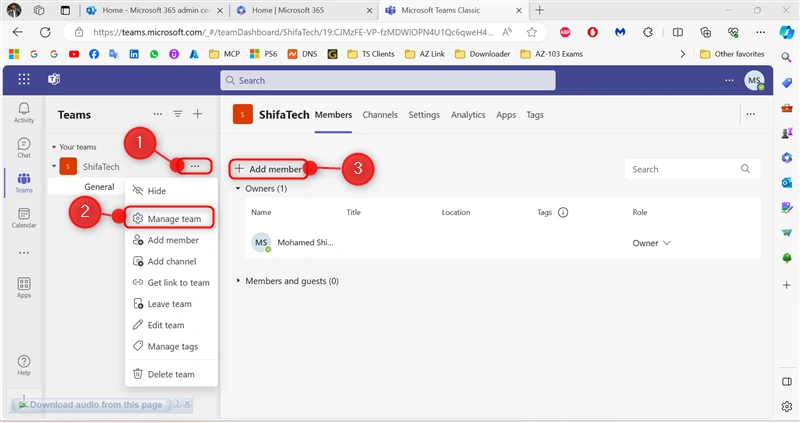The width and height of the screenshot is (800, 423).
Task: Select the General channel
Action: click(99, 187)
